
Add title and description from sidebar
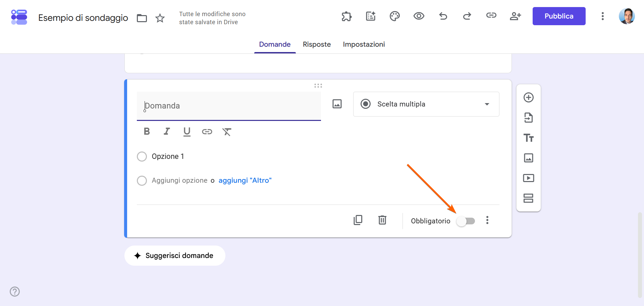coord(529,138)
